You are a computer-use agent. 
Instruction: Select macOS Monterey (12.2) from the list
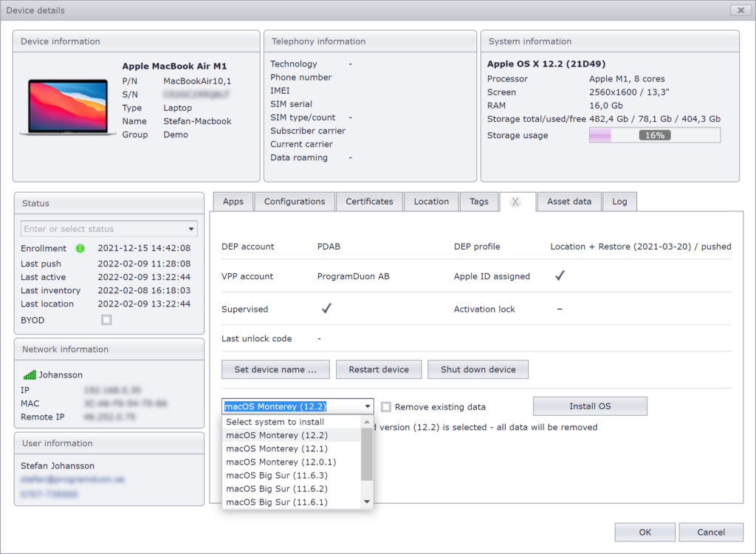pos(291,435)
